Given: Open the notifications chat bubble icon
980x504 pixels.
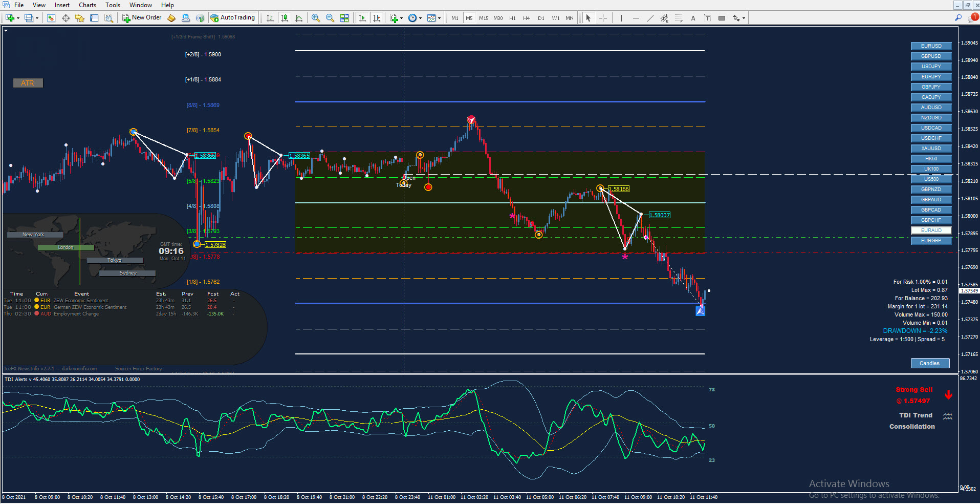Looking at the screenshot, I should click(972, 18).
